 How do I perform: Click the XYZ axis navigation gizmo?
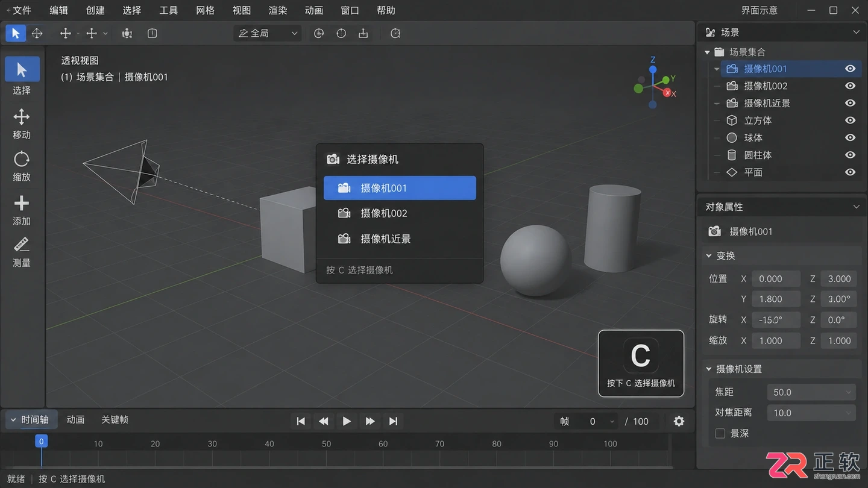click(x=654, y=84)
